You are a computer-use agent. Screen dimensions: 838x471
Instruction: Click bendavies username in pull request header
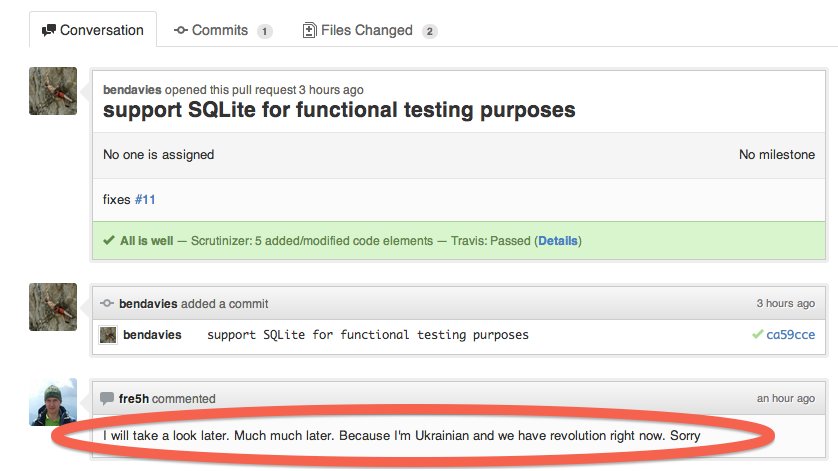133,89
